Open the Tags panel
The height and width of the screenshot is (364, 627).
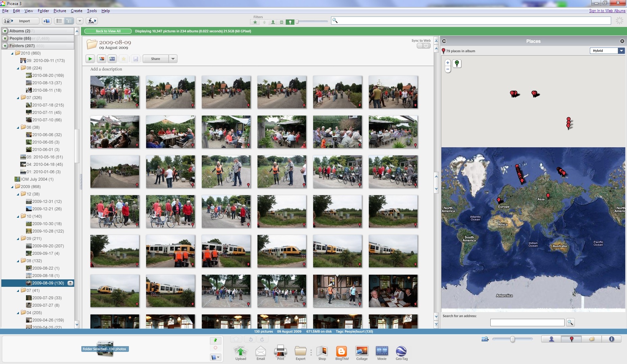pos(592,339)
